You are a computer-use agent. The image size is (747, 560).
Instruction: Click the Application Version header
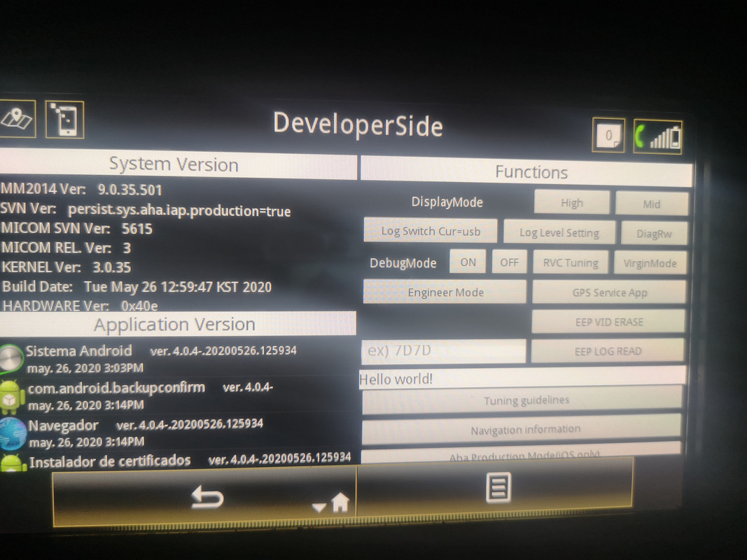point(177,324)
